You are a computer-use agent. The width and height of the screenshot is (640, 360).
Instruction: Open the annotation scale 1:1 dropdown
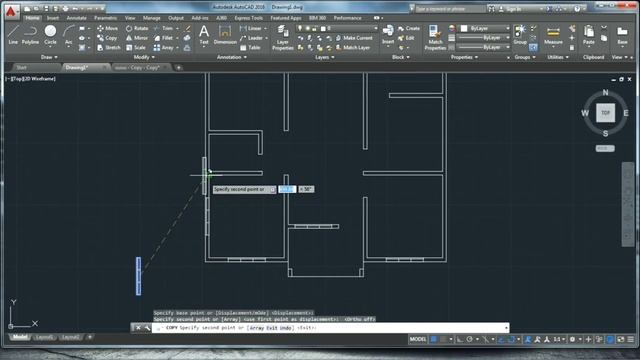(x=559, y=339)
